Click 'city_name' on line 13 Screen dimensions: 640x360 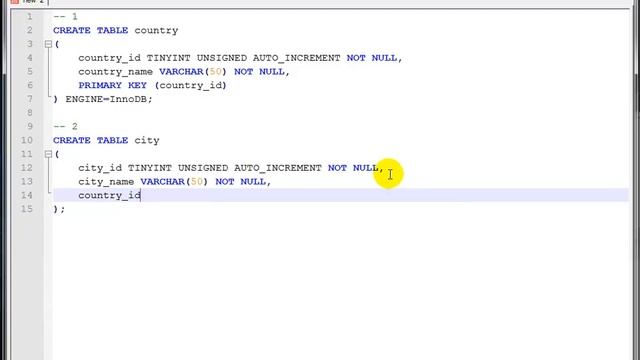106,182
